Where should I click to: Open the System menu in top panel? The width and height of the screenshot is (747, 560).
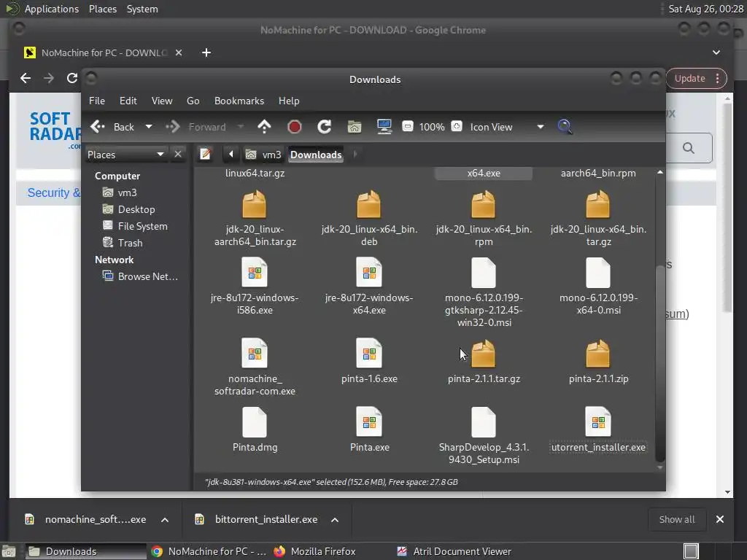click(x=142, y=9)
